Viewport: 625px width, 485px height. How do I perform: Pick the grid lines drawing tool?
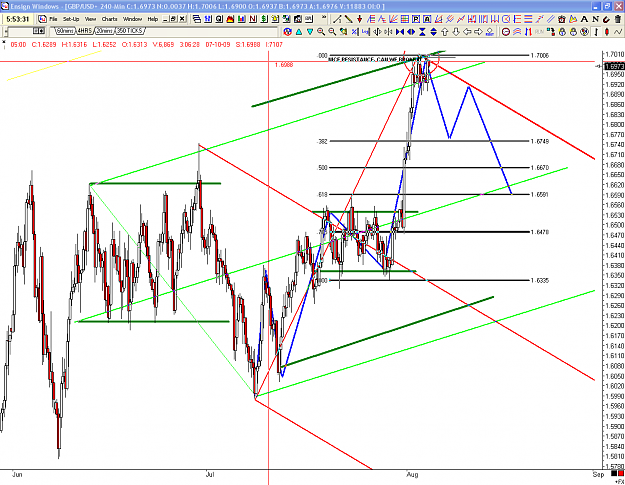tap(405, 19)
